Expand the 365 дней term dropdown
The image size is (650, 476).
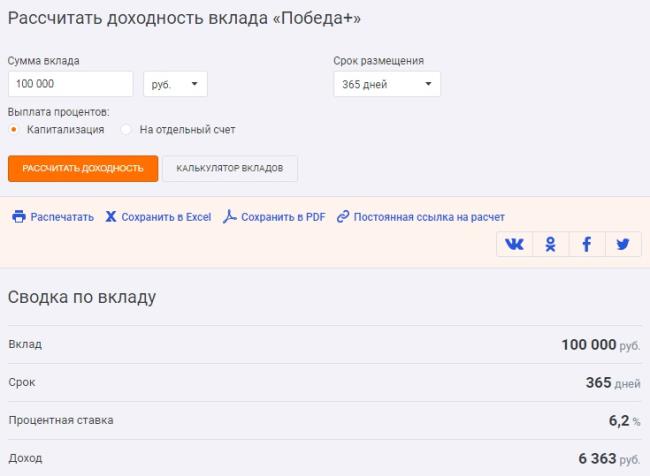tap(386, 84)
